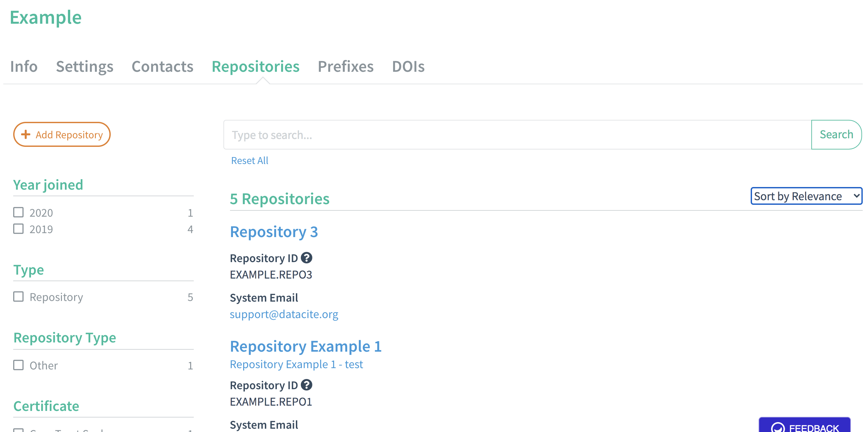Open the Repository 3 title link
Image resolution: width=868 pixels, height=432 pixels.
point(274,232)
